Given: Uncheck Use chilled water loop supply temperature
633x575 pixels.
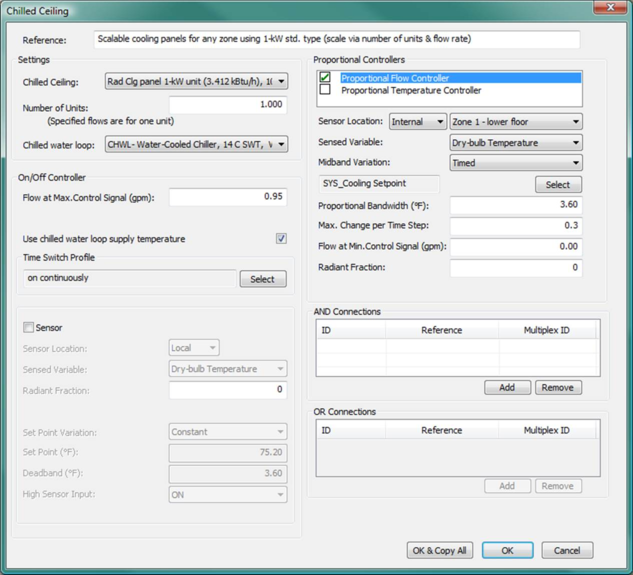Looking at the screenshot, I should [281, 239].
